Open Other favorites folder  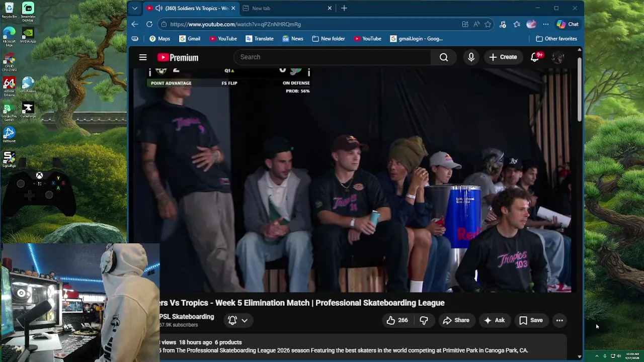[556, 39]
